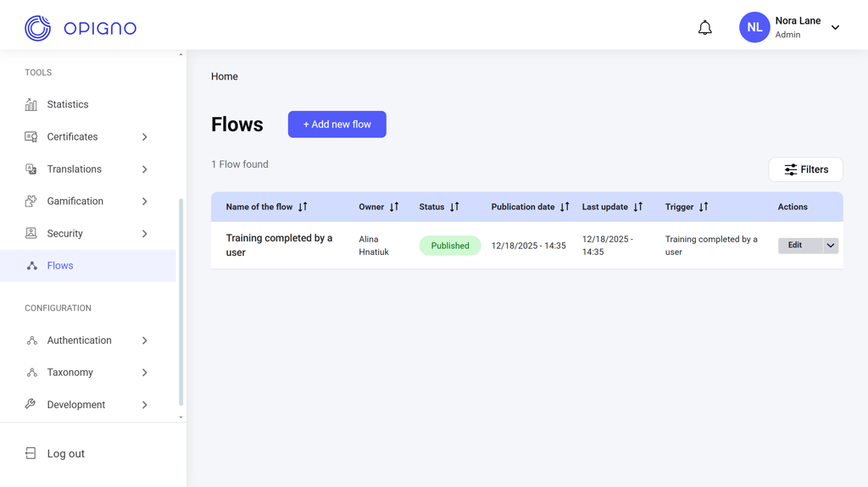Screen dimensions: 868x487
Task: Click the Log out icon
Action: tap(31, 453)
